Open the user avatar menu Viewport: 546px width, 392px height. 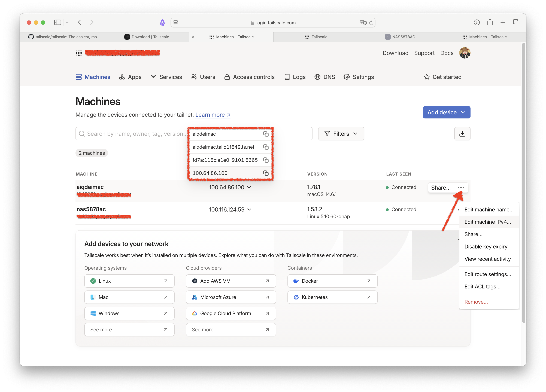(465, 53)
